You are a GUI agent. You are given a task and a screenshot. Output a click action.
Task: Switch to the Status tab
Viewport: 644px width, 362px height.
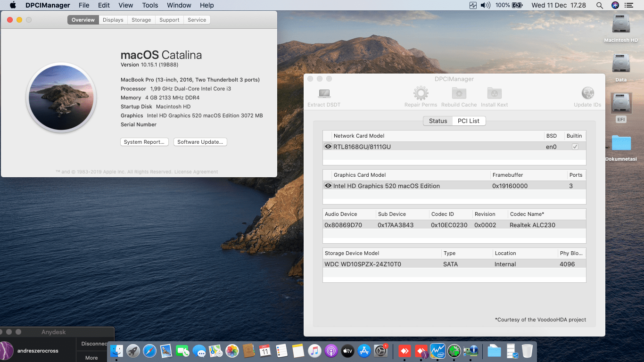click(438, 121)
